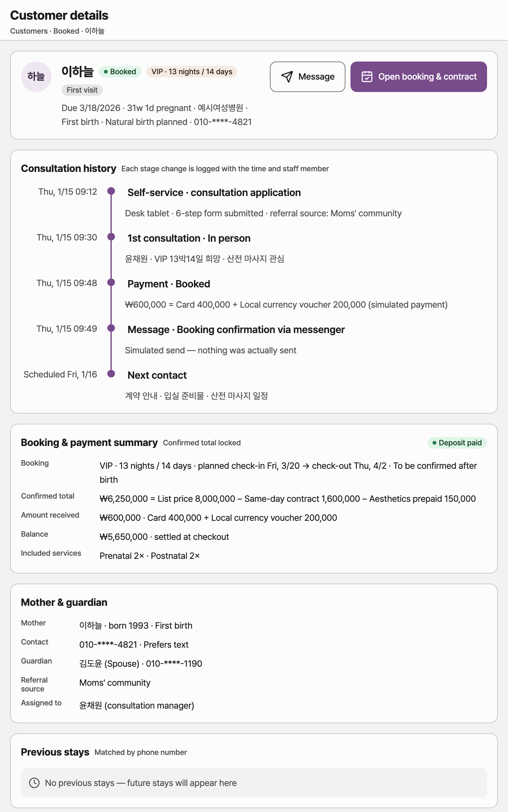Click the '₩5,650,000 · settled at checkout' balance
This screenshot has height=812, width=508.
pos(164,537)
